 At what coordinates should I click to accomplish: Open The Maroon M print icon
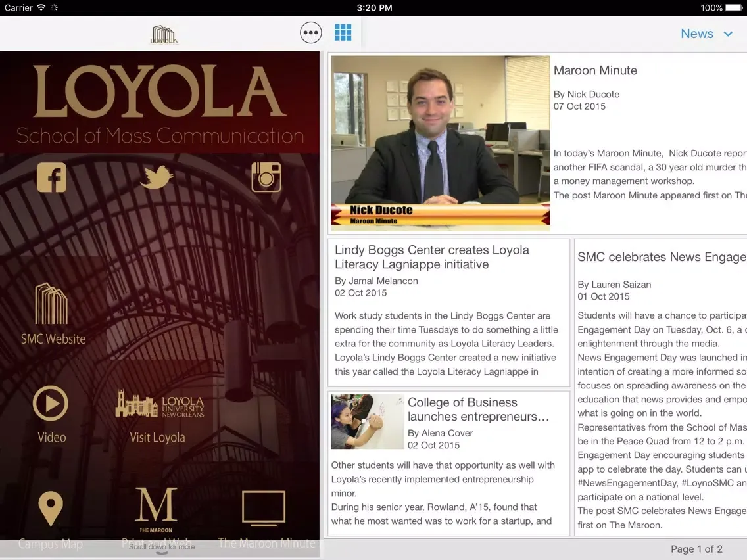157,509
